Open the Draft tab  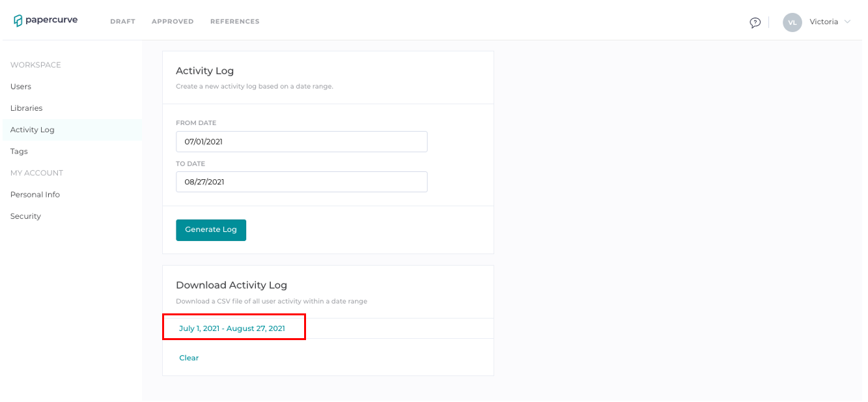click(122, 22)
